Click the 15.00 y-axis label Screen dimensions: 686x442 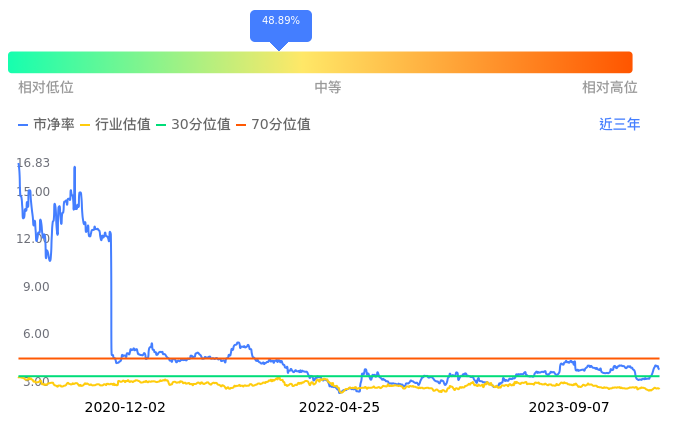click(x=33, y=191)
